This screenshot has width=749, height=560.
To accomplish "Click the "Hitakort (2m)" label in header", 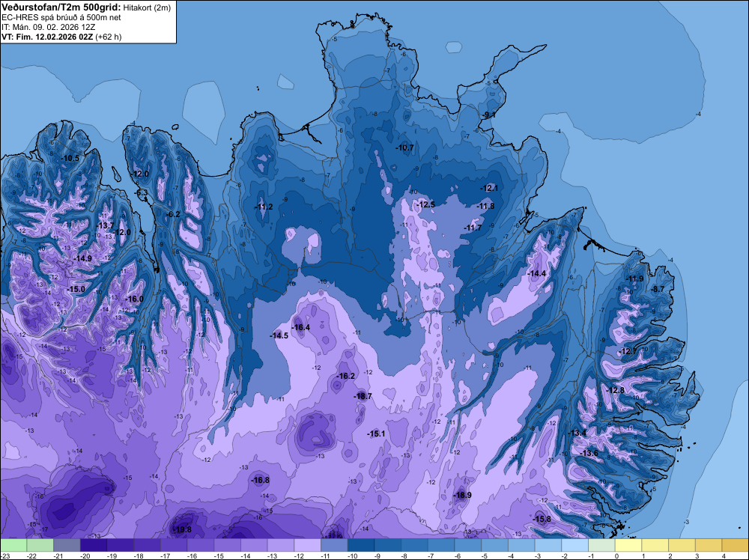I will [147, 7].
